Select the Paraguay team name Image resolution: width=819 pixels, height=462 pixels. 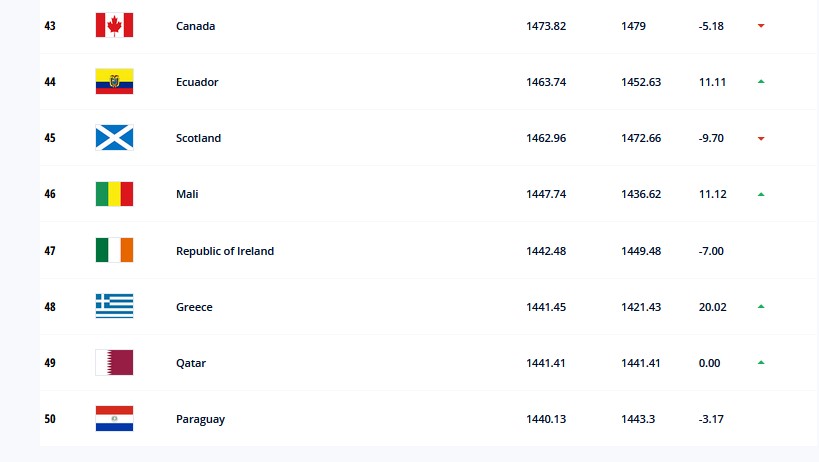pyautogui.click(x=200, y=419)
